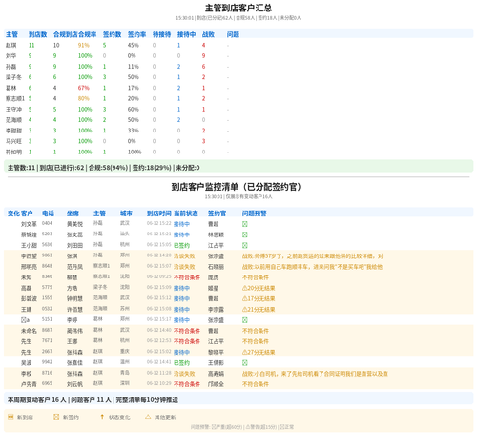Click the green summary bar 主管数:11
The image size is (477, 448).
pyautogui.click(x=238, y=168)
